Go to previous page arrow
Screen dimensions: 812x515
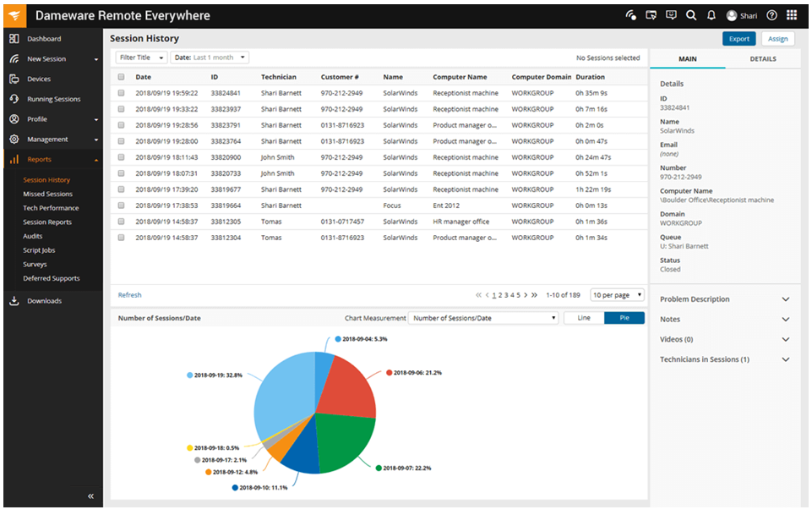(488, 295)
